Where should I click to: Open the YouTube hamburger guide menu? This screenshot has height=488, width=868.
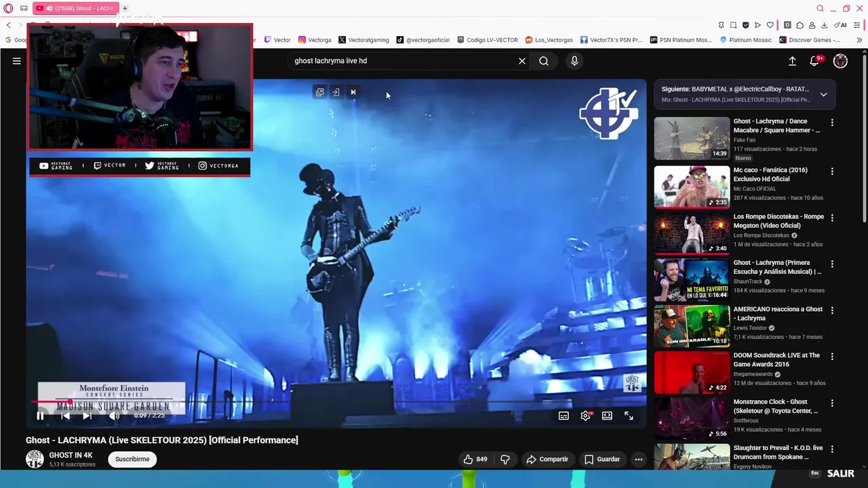pyautogui.click(x=16, y=61)
